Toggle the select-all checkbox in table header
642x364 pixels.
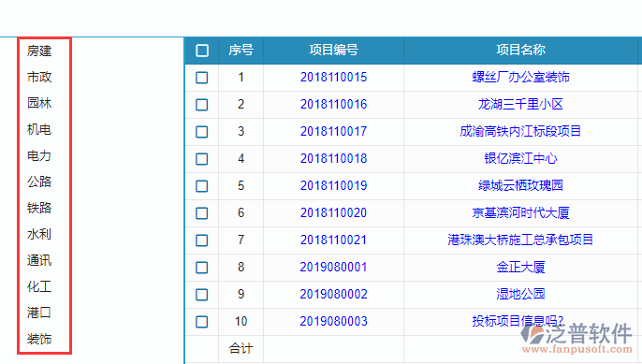(202, 51)
